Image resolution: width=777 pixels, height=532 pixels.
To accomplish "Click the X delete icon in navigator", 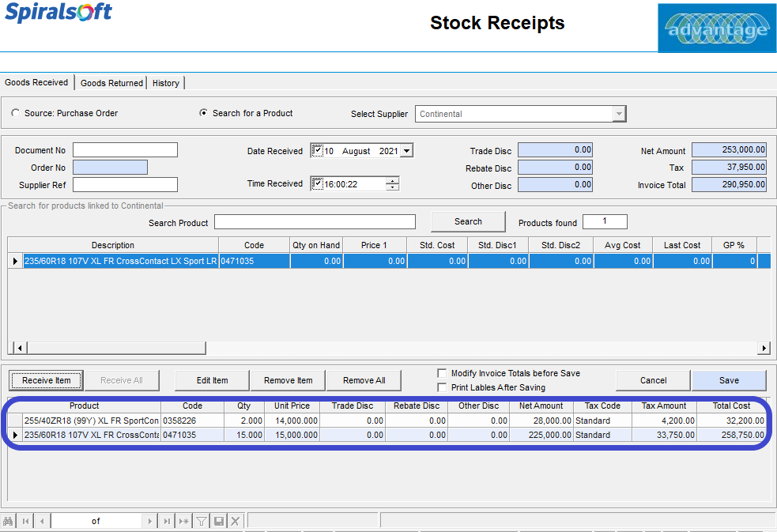I will coord(236,521).
